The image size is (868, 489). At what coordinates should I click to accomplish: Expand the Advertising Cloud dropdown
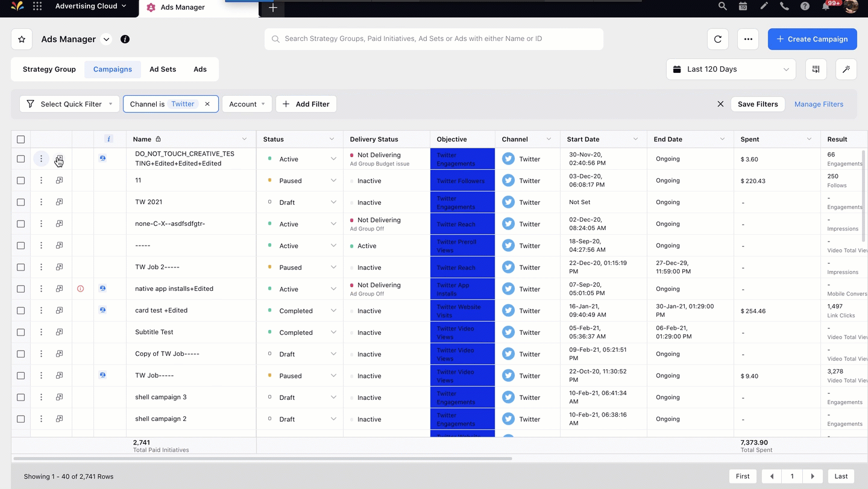[x=90, y=6]
